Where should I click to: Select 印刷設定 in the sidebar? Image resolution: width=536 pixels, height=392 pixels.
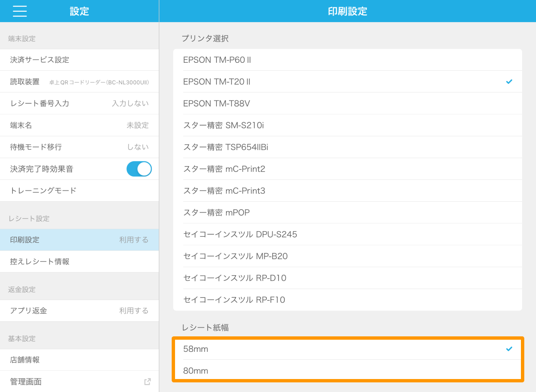80,240
